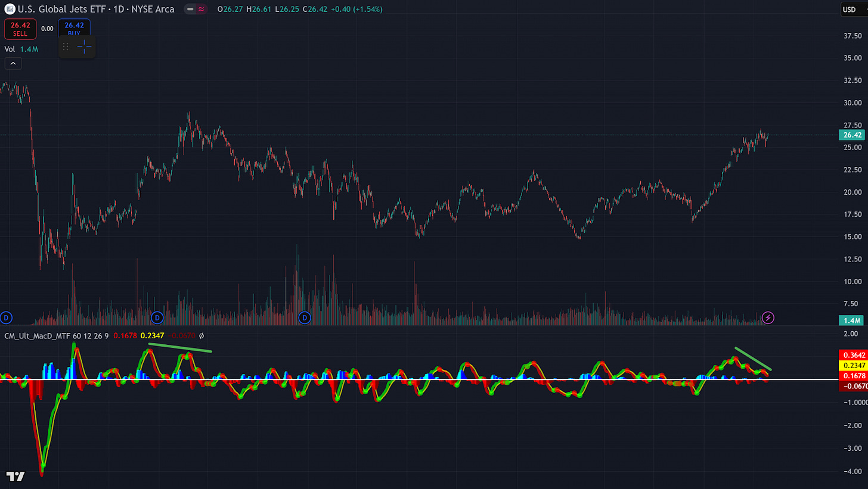Click the 0.00 spread value between Sell and Buy
The height and width of the screenshot is (489, 868).
point(48,28)
